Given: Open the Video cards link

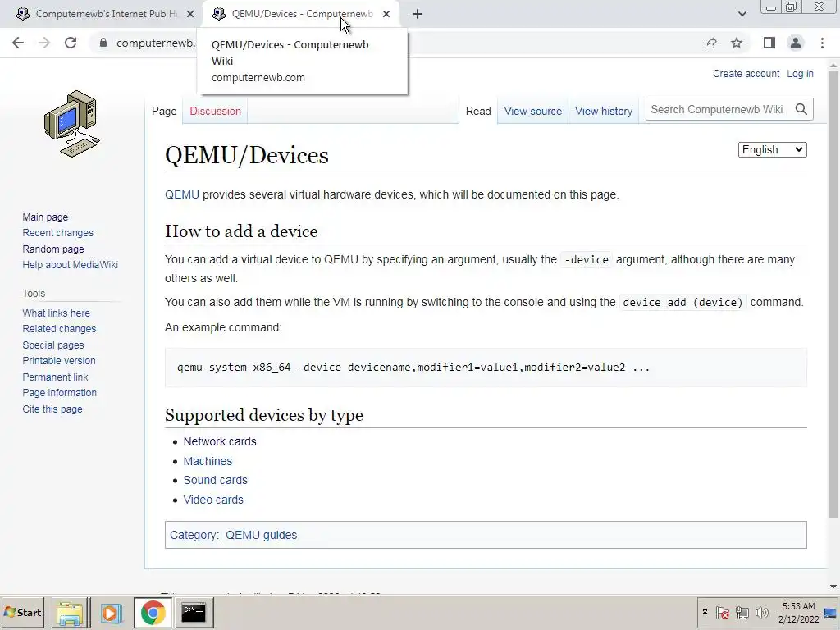Looking at the screenshot, I should pos(213,500).
